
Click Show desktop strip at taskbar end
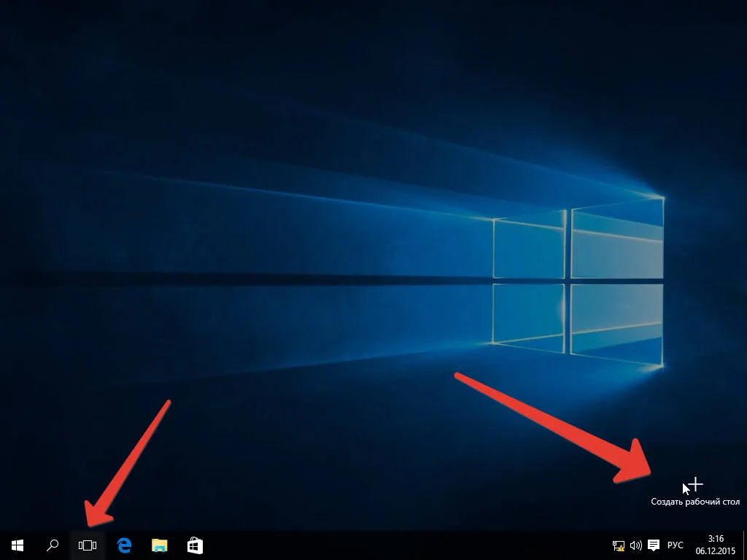pyautogui.click(x=744, y=545)
